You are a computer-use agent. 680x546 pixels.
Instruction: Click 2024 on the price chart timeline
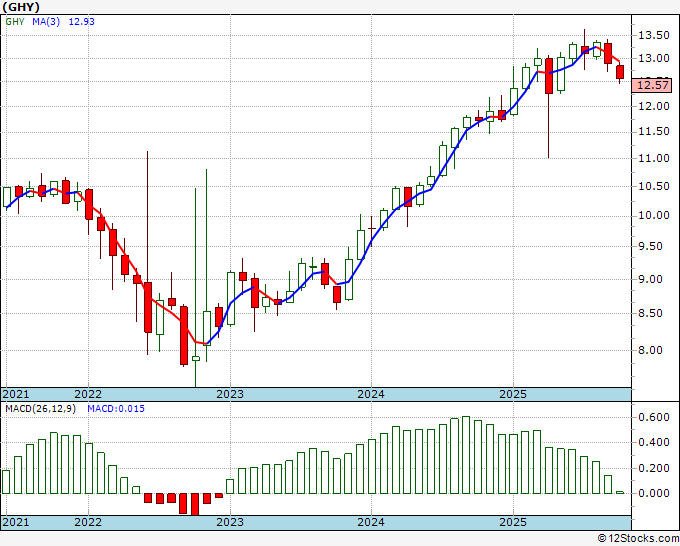point(371,394)
